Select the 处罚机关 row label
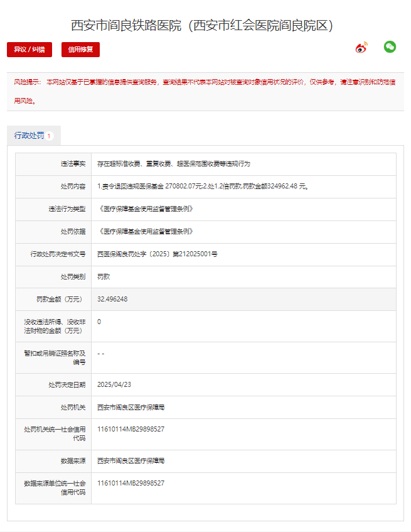 click(x=73, y=408)
